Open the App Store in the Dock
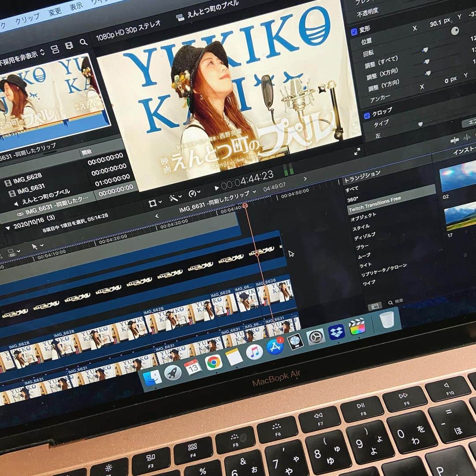Viewport: 476px width, 476px height. pyautogui.click(x=275, y=347)
